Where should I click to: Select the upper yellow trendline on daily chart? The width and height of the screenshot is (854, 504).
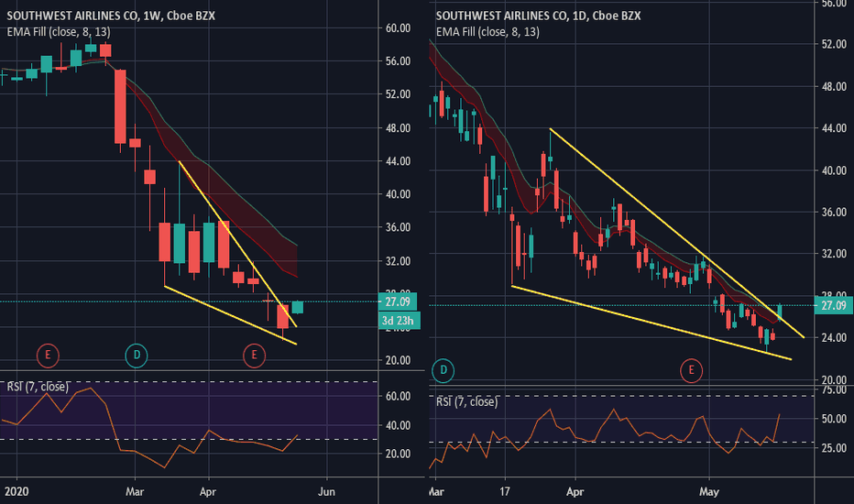[676, 233]
